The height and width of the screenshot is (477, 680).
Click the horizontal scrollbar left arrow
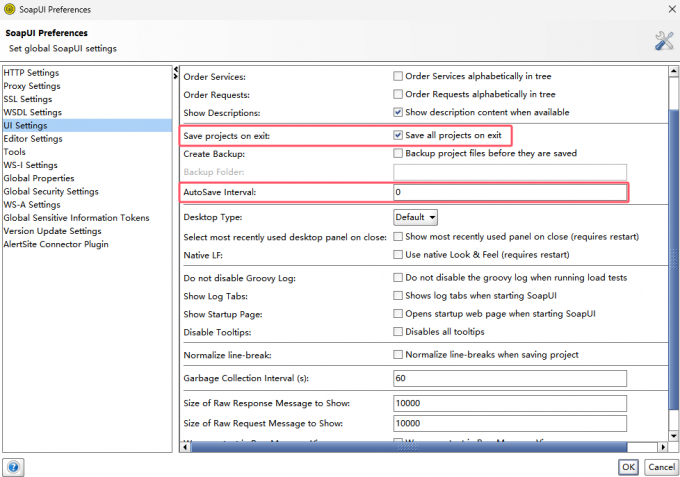point(186,447)
